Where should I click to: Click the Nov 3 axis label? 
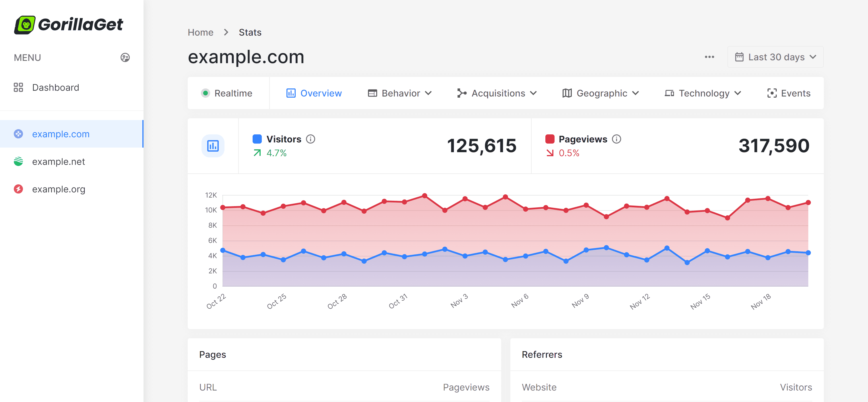click(x=459, y=300)
